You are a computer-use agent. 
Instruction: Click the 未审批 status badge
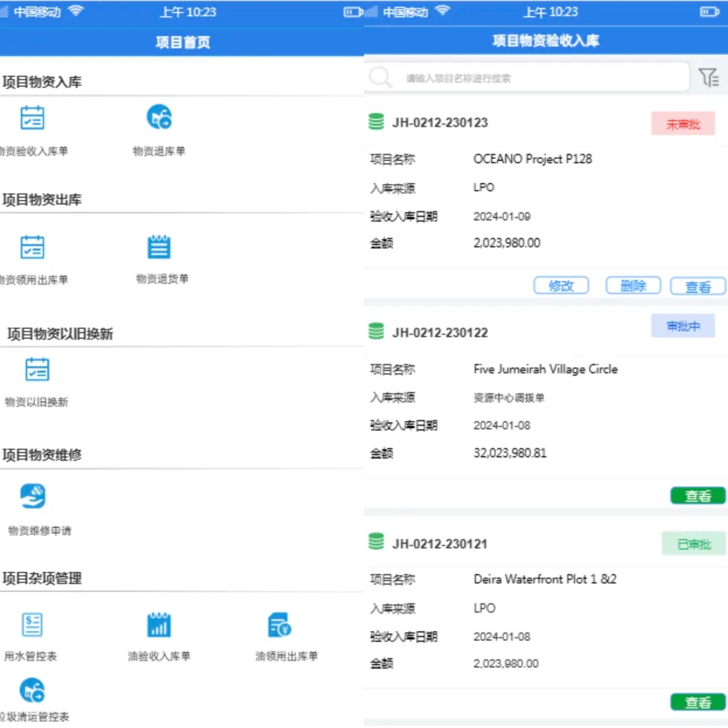pos(683,123)
